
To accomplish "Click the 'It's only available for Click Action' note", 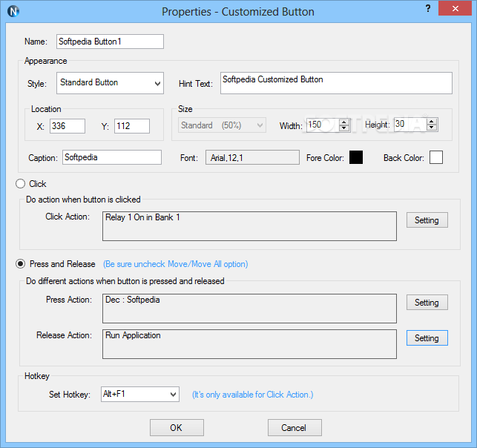I will tap(252, 395).
